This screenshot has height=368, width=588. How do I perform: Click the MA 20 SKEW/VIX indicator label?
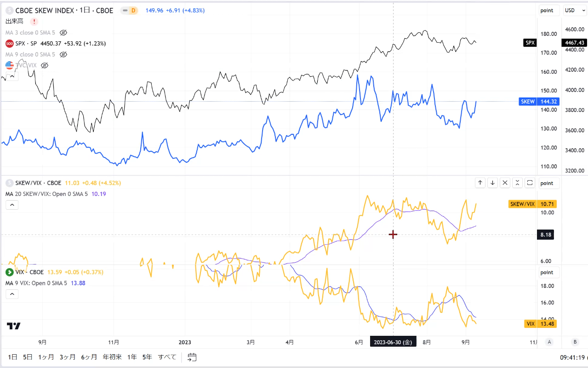click(47, 194)
